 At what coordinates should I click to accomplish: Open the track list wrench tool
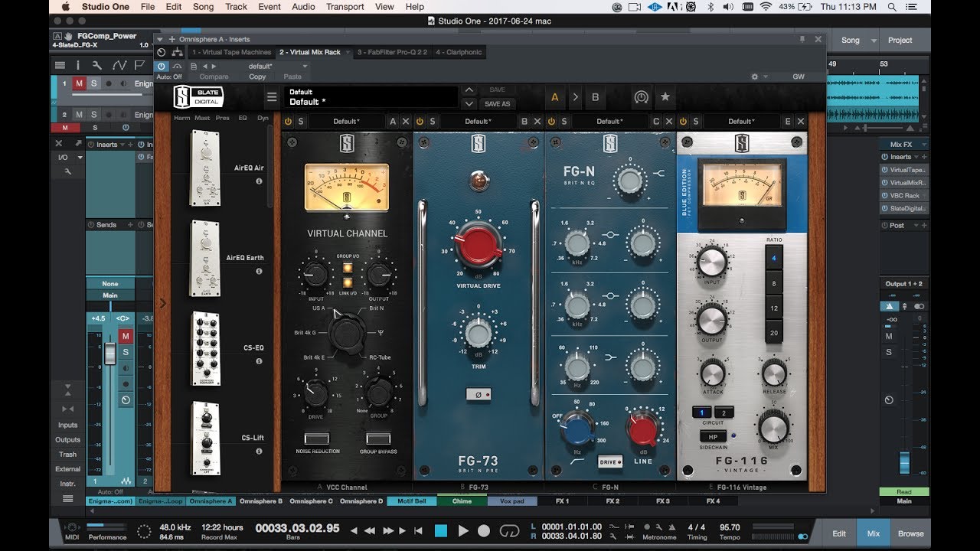click(x=97, y=65)
